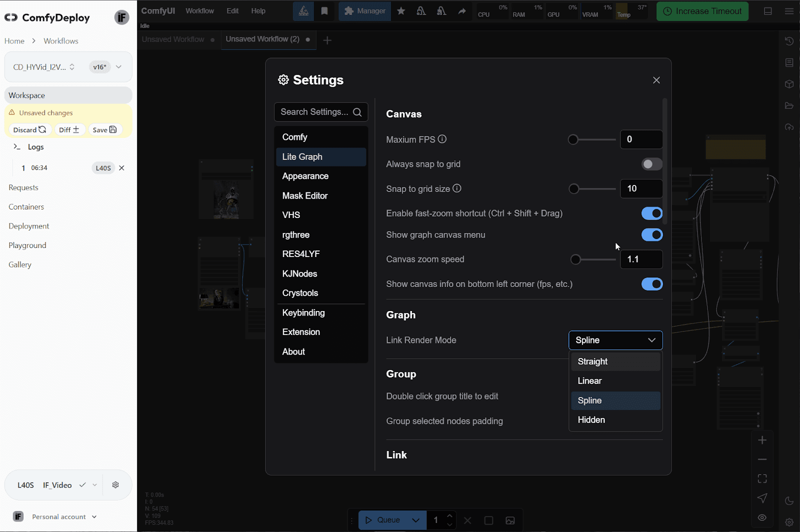Click the paper plane navigate icon
Image resolution: width=800 pixels, height=532 pixels.
coord(762,498)
